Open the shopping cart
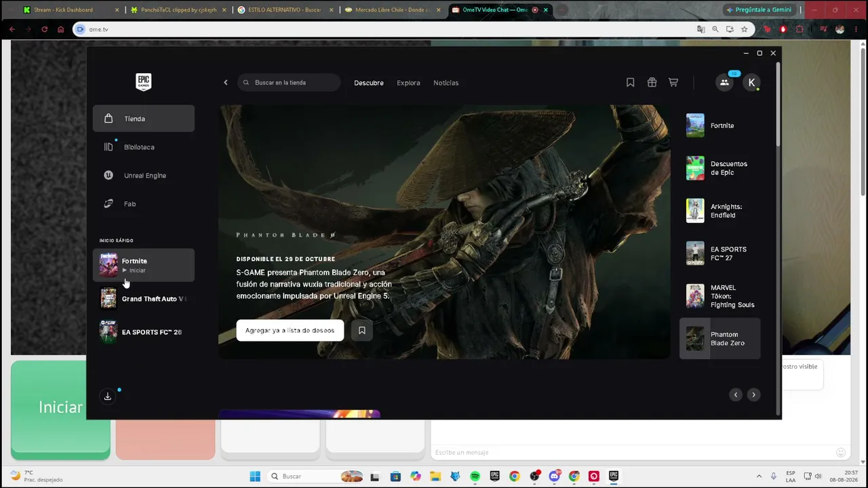This screenshot has height=488, width=868. pos(673,83)
